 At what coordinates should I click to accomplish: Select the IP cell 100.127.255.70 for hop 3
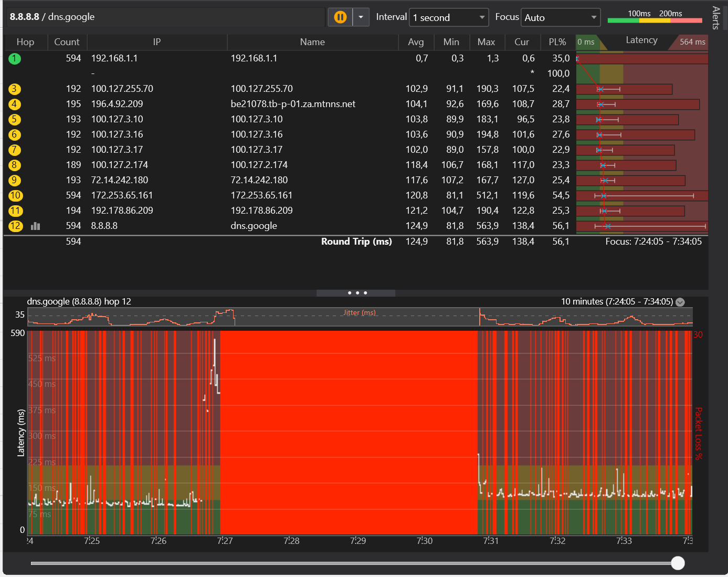[122, 89]
